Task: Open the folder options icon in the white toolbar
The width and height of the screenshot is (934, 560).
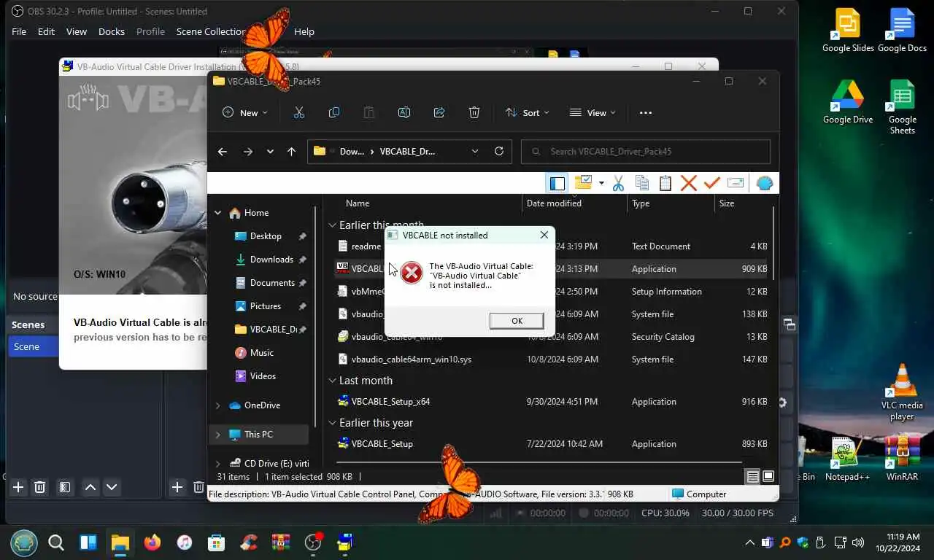Action: [x=583, y=183]
